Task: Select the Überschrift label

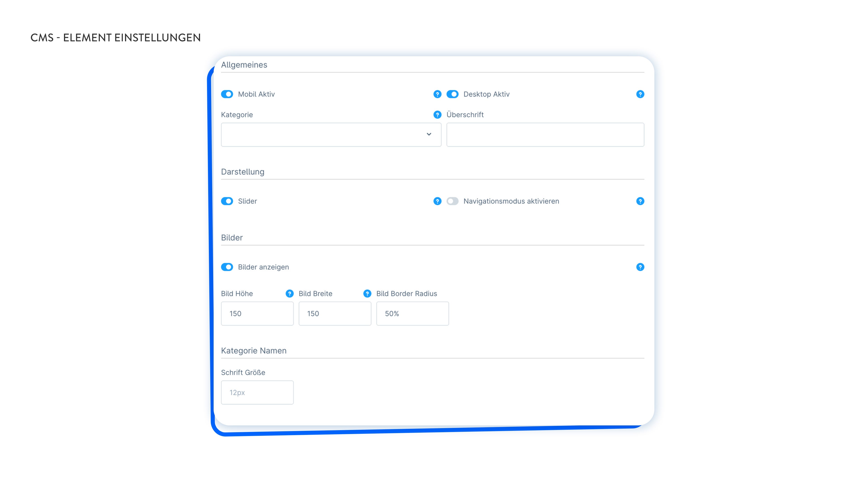Action: click(465, 115)
